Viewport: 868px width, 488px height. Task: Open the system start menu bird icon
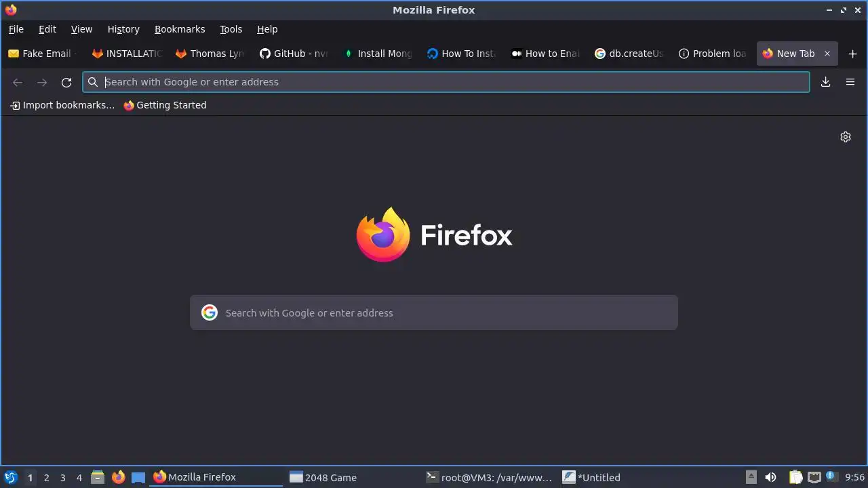[x=11, y=477]
